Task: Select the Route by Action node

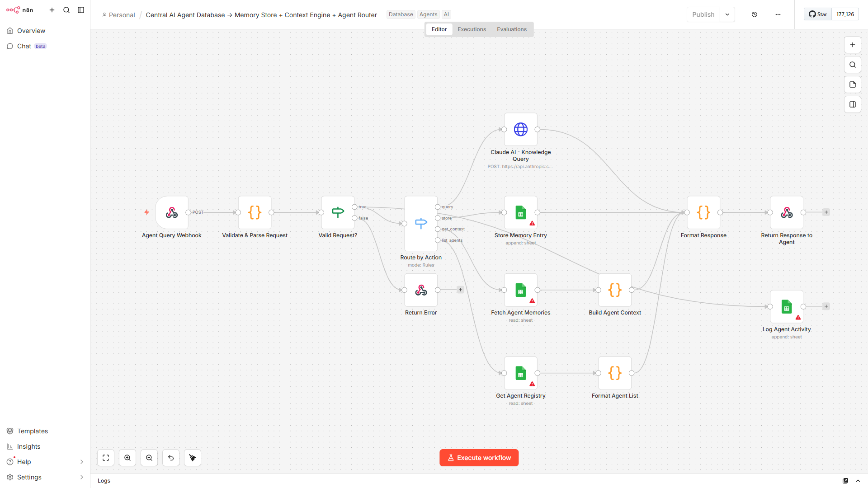Action: [x=420, y=223]
